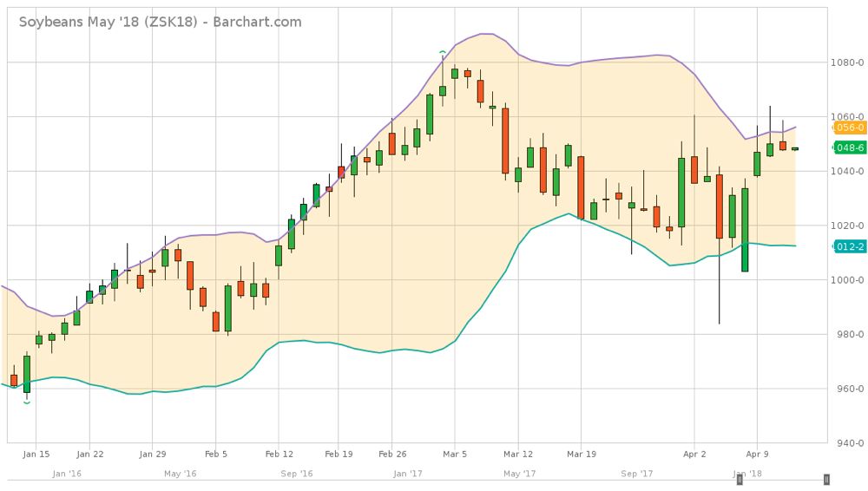Viewport: 868px width, 491px height.
Task: Click the right handle of the navigator range slider
Action: [826, 480]
